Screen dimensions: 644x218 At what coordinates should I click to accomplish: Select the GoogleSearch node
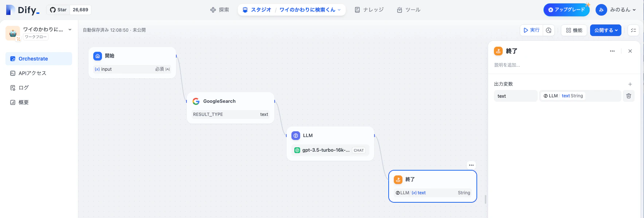tap(231, 108)
